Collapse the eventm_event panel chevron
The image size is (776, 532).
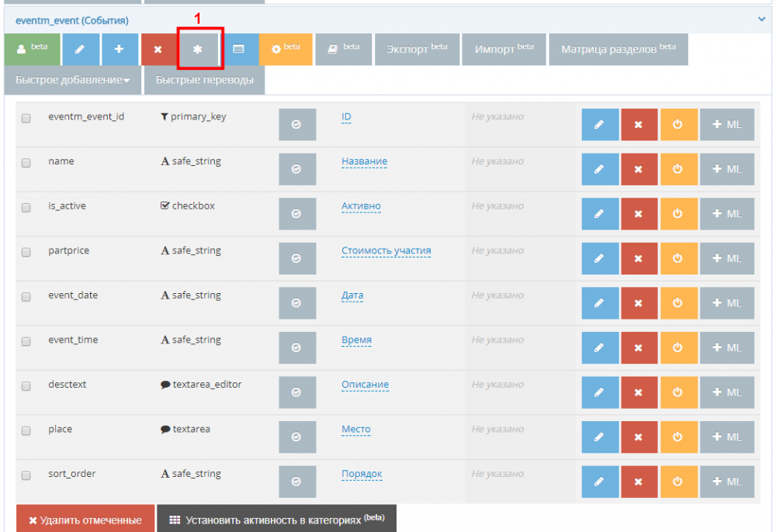click(761, 20)
